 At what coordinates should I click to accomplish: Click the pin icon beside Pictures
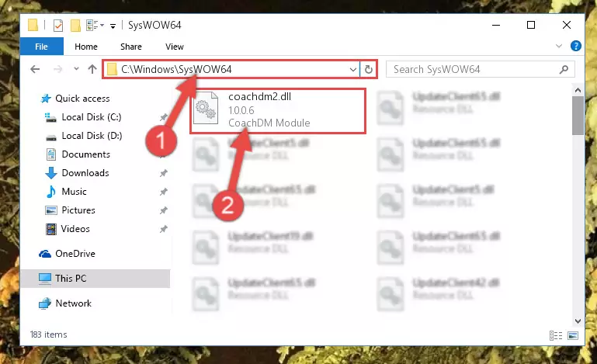[x=163, y=210]
